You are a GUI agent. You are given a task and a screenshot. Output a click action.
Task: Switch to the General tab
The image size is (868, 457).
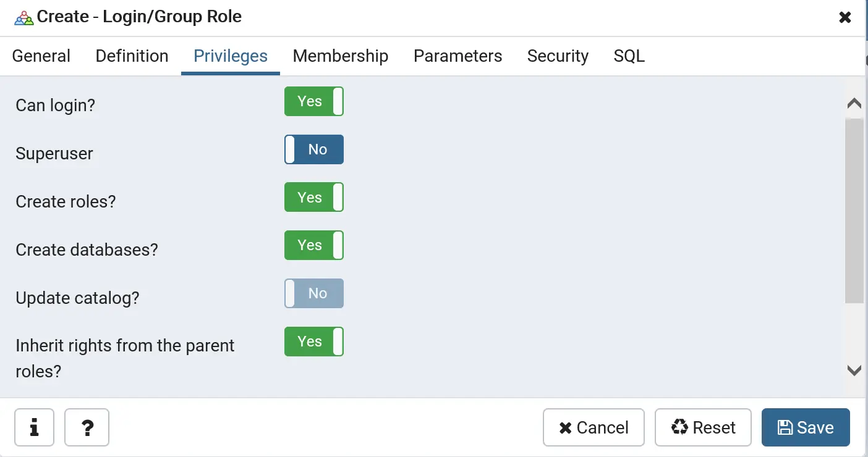pos(41,56)
